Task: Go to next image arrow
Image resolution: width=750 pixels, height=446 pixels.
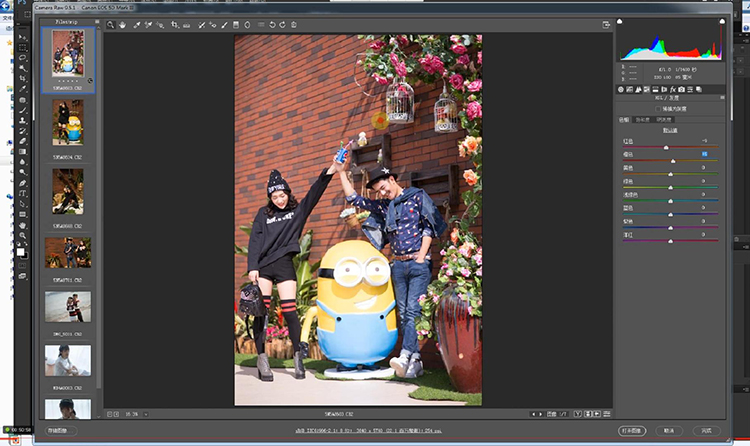Action: click(x=540, y=414)
